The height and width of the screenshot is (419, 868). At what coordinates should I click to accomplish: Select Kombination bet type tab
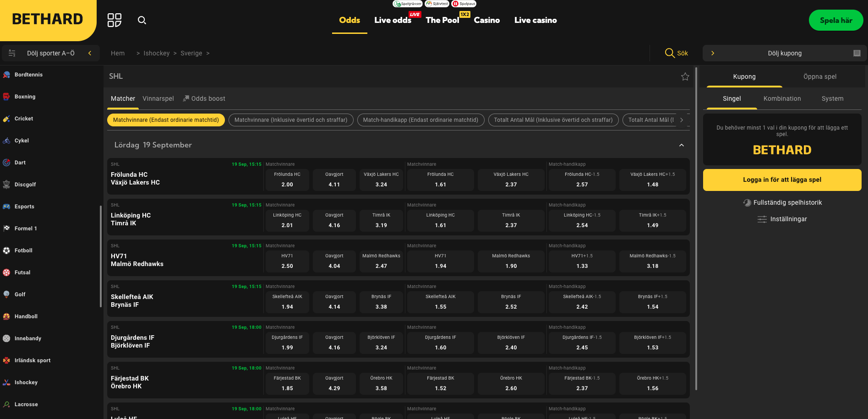tap(782, 98)
